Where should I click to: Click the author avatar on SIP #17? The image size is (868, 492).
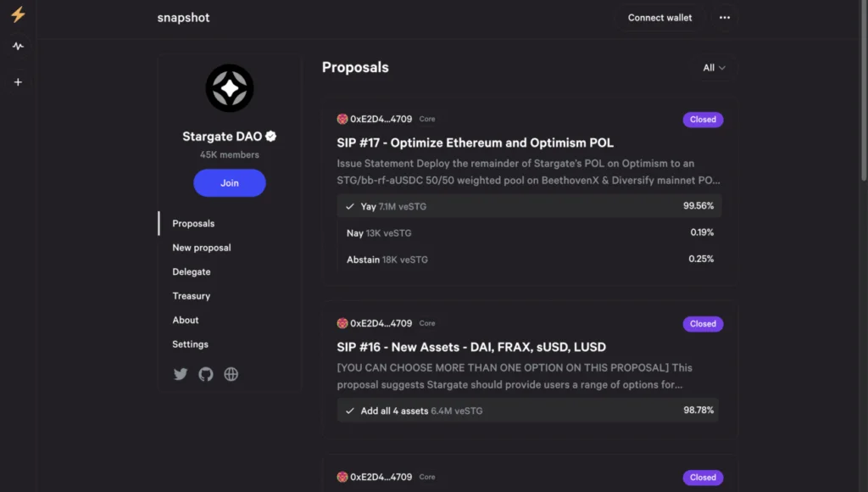click(342, 120)
